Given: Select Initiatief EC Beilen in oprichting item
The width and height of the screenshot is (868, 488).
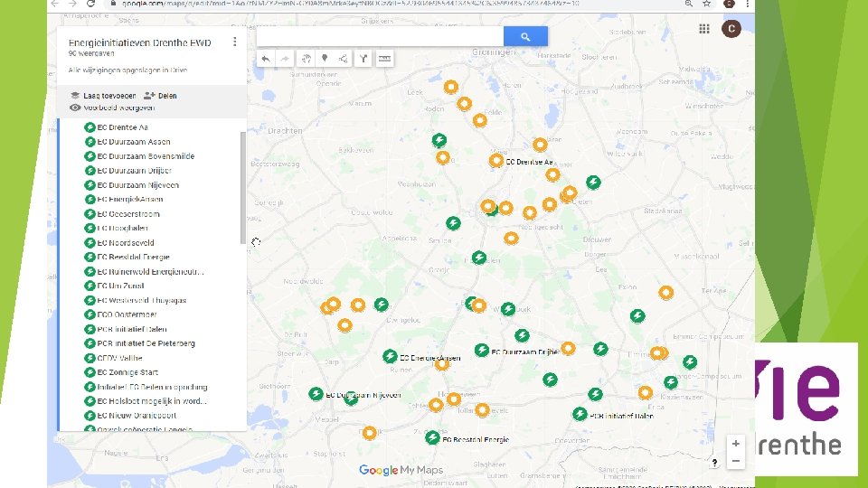Looking at the screenshot, I should (x=152, y=387).
